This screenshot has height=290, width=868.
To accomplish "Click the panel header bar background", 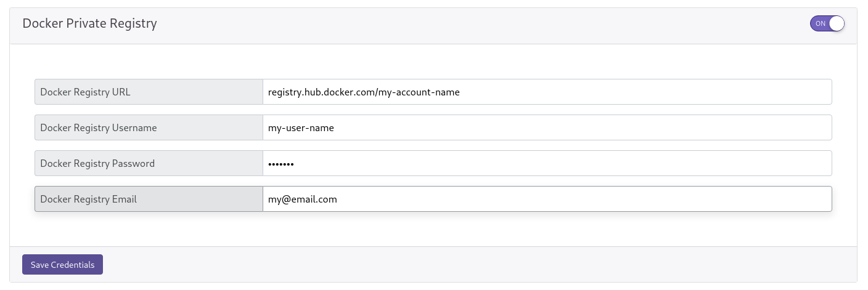I will pyautogui.click(x=481, y=26).
